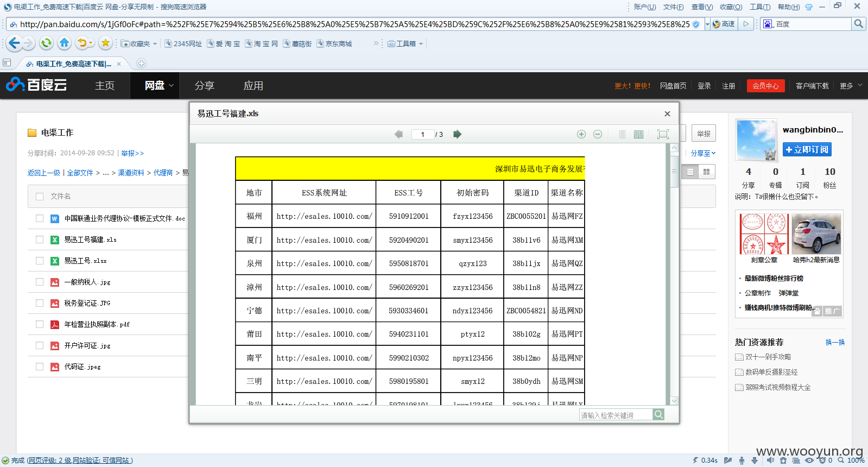This screenshot has width=868, height=467.
Task: Click the 举报 button right of preview
Action: [x=704, y=134]
